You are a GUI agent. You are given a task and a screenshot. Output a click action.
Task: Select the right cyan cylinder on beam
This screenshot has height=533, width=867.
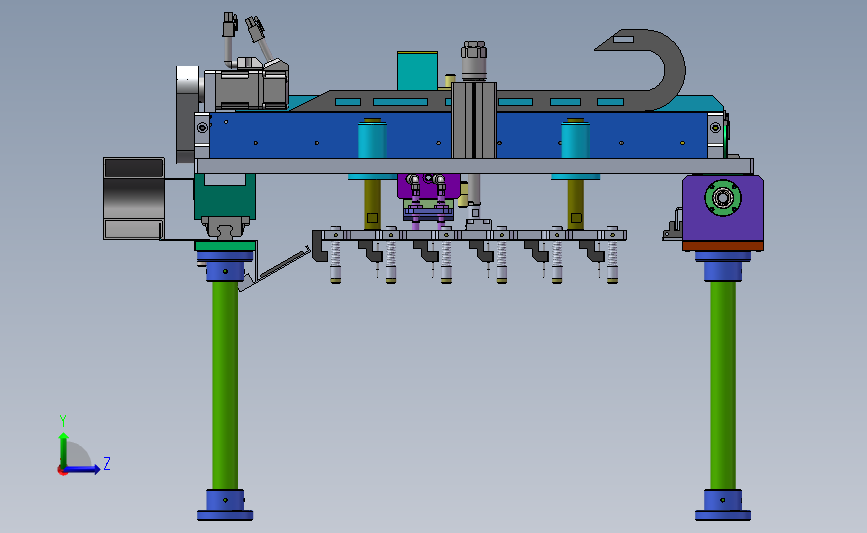point(576,140)
